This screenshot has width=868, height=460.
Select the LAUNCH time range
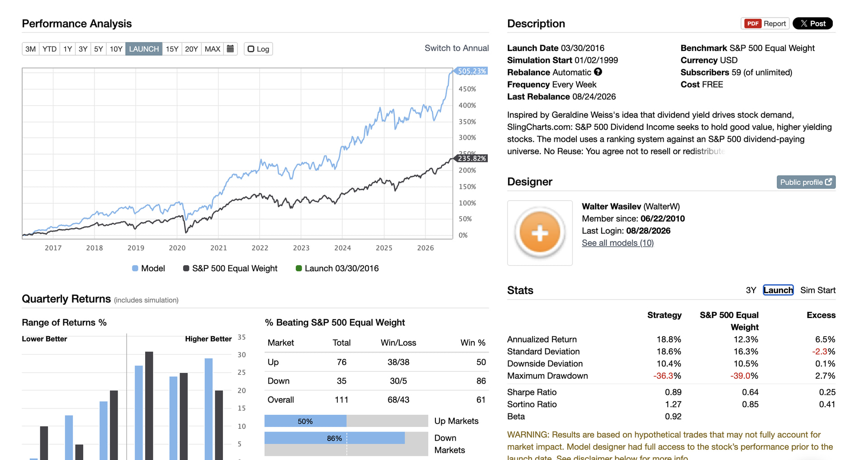144,49
